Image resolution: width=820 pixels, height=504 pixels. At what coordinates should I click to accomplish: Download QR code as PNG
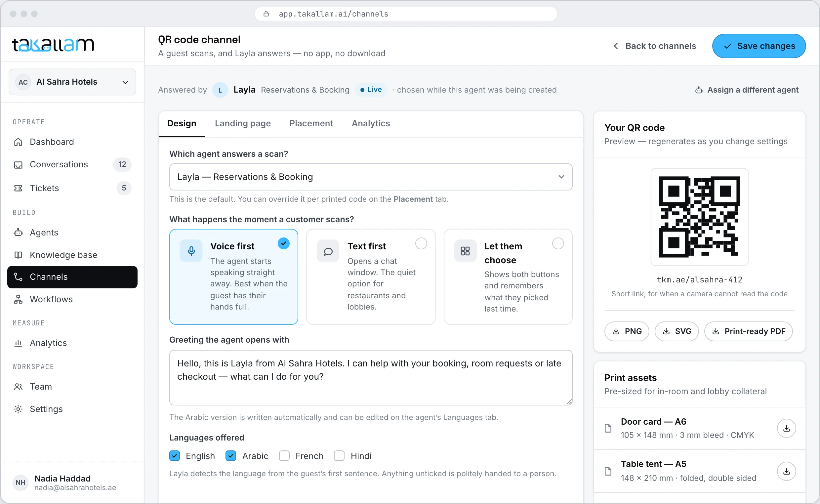click(x=627, y=331)
